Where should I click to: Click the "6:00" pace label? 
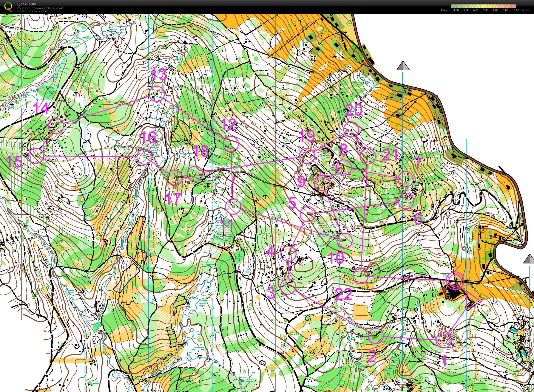tap(476, 10)
